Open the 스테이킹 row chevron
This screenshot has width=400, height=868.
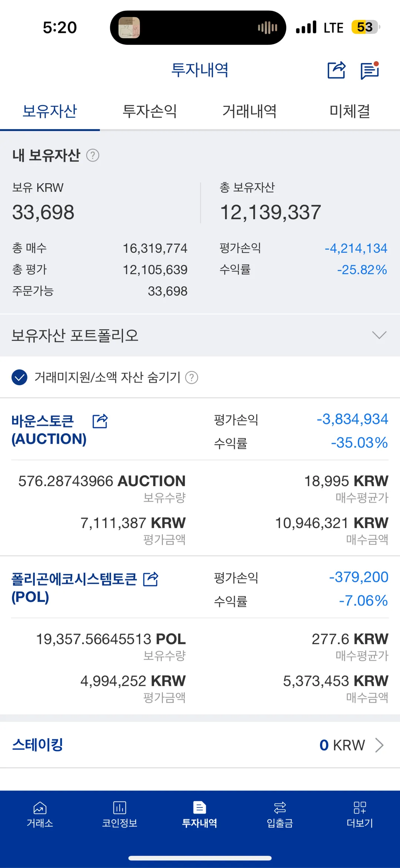coord(379,745)
